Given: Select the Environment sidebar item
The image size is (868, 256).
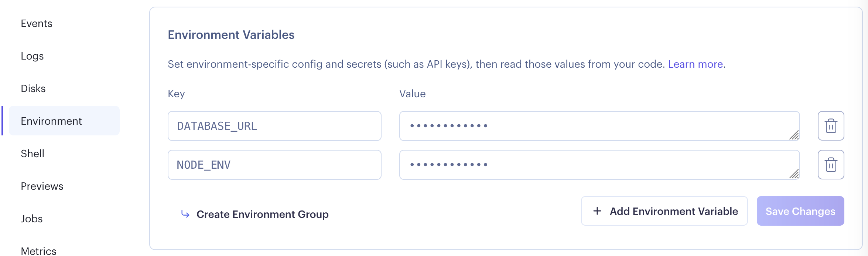Looking at the screenshot, I should pyautogui.click(x=51, y=121).
